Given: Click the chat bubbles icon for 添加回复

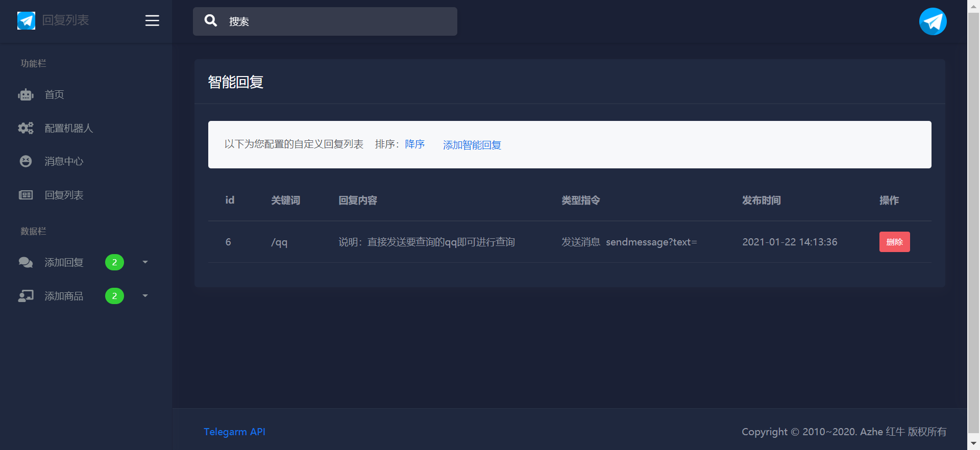Looking at the screenshot, I should (26, 262).
